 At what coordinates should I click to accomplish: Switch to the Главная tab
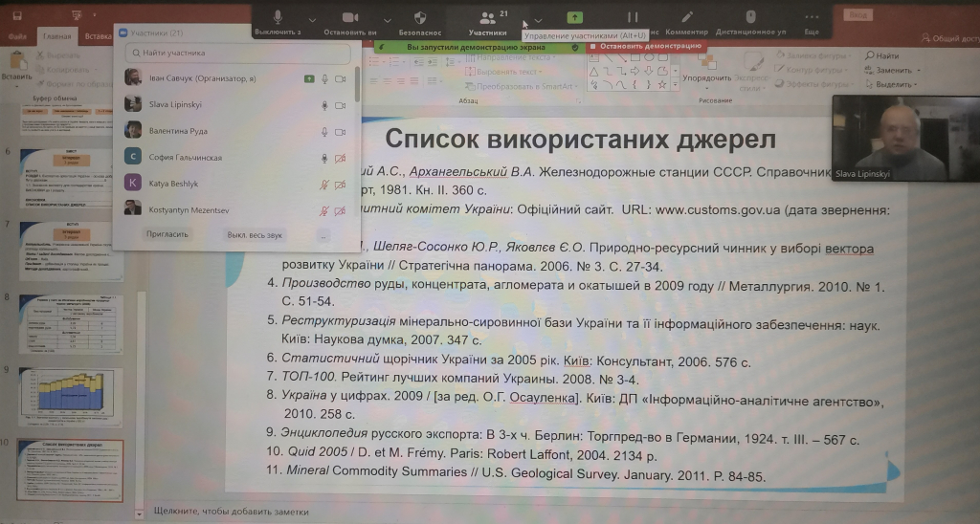click(x=56, y=36)
